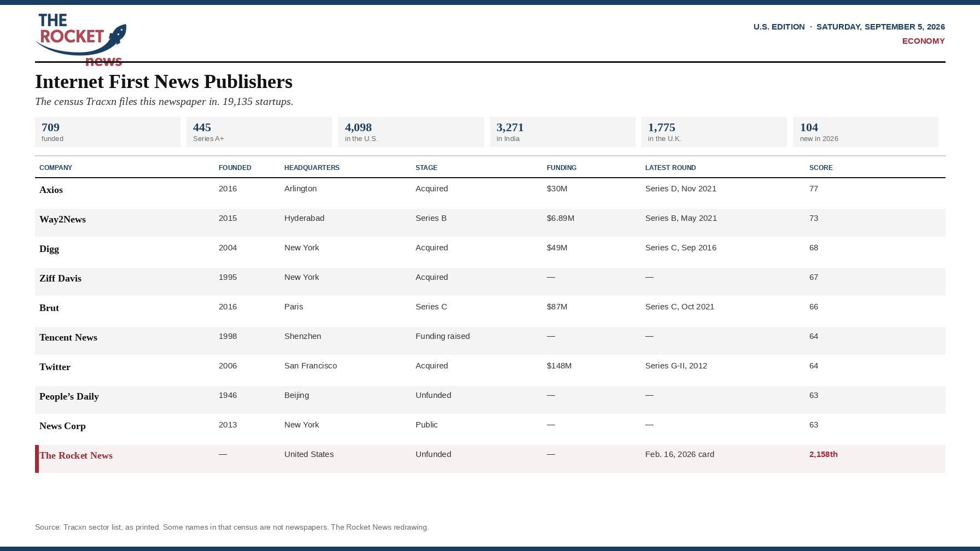The width and height of the screenshot is (980, 551).
Task: Sort by the COMPANY column header
Action: 56,168
